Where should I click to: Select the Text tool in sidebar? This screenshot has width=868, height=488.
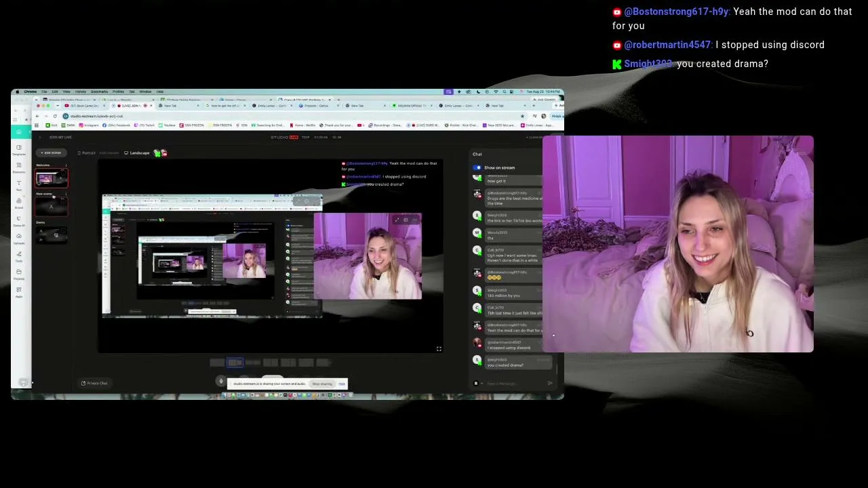click(x=19, y=184)
